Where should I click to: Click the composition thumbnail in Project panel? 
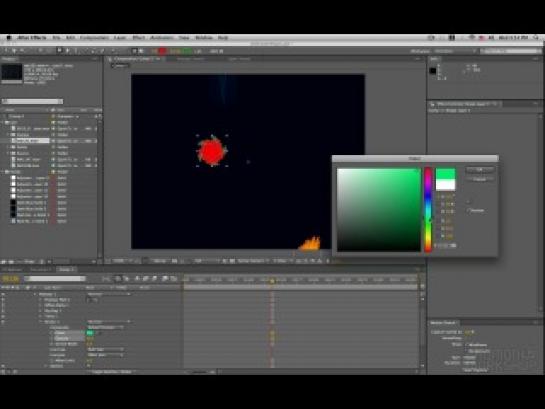12,73
